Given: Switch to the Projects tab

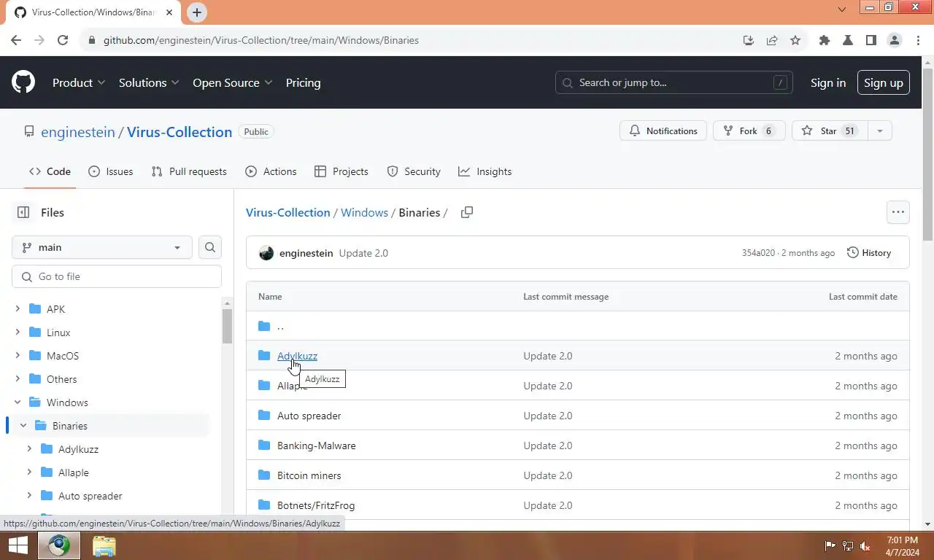Looking at the screenshot, I should [341, 171].
